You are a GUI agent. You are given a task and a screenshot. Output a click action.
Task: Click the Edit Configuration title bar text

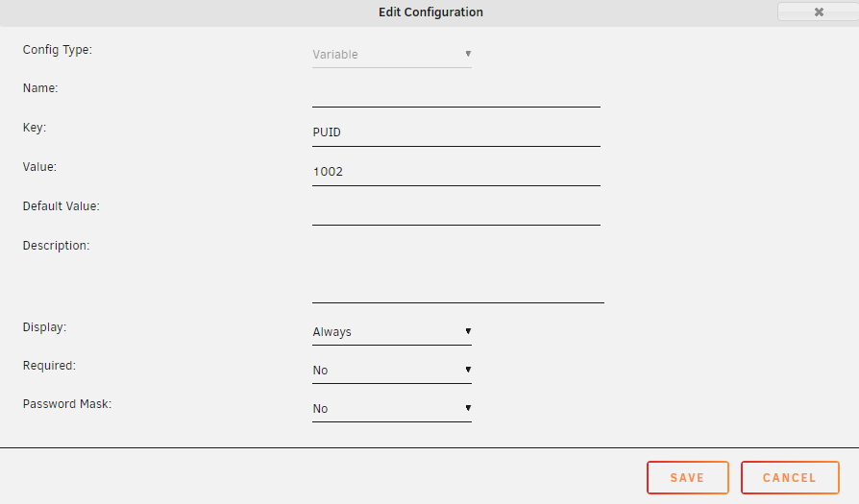tap(430, 12)
